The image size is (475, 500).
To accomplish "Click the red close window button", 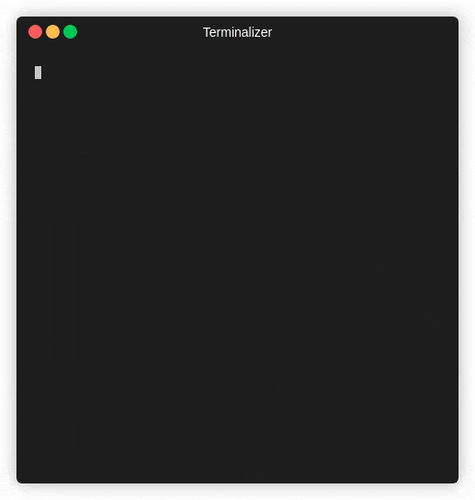I will pos(35,32).
